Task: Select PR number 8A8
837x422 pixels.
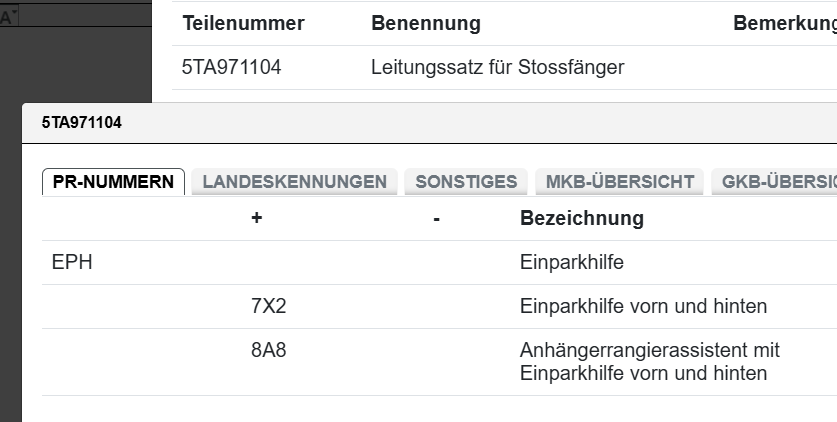Action: coord(269,351)
